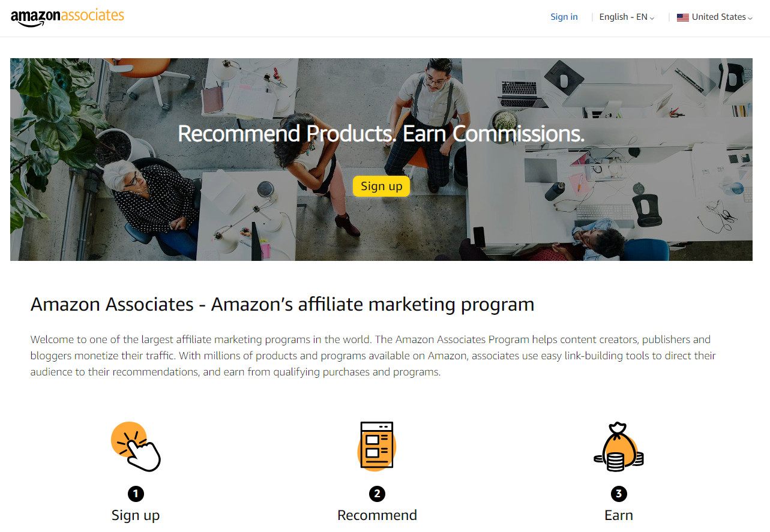
Task: Click the chevron beside English - EN
Action: click(x=652, y=18)
